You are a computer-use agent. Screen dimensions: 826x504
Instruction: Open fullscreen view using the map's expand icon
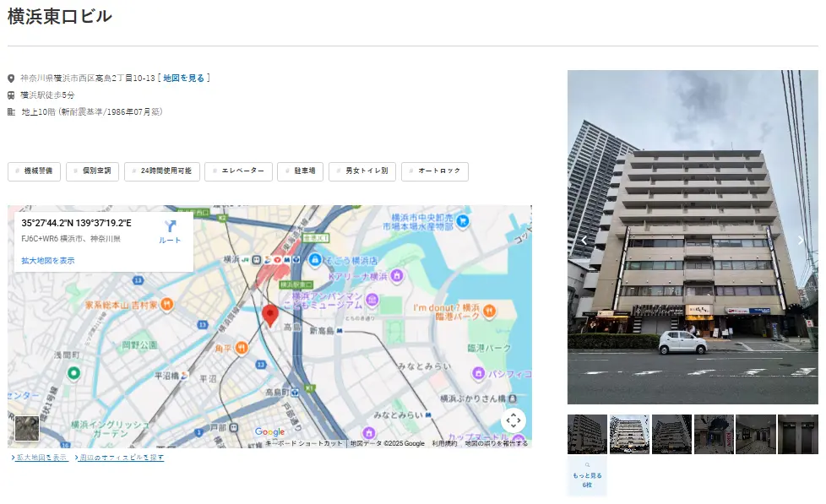tap(513, 418)
